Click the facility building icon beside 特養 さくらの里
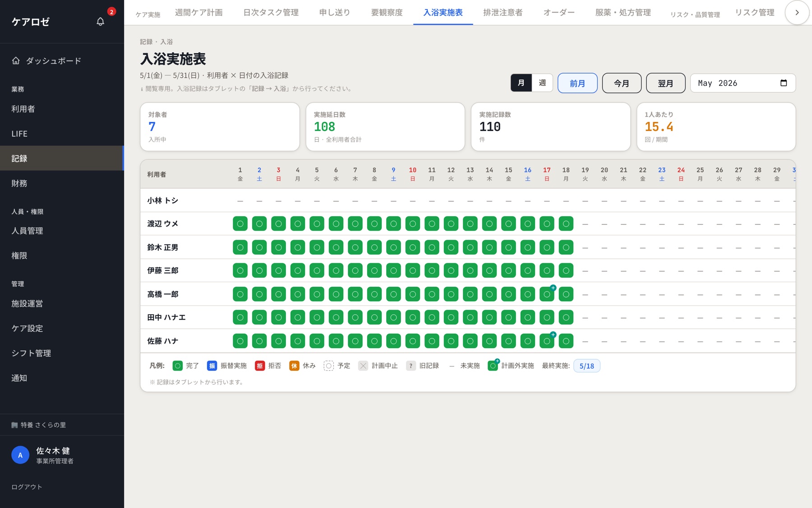 tap(14, 425)
